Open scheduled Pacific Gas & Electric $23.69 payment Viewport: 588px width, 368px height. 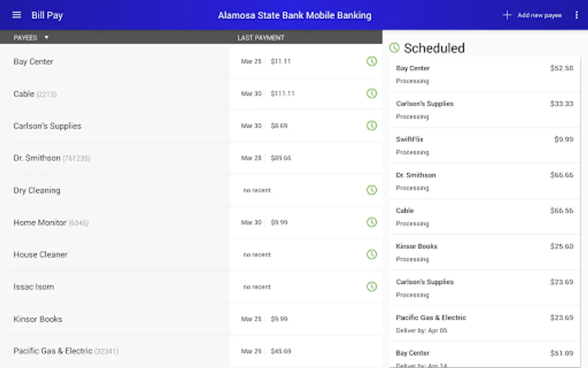484,323
